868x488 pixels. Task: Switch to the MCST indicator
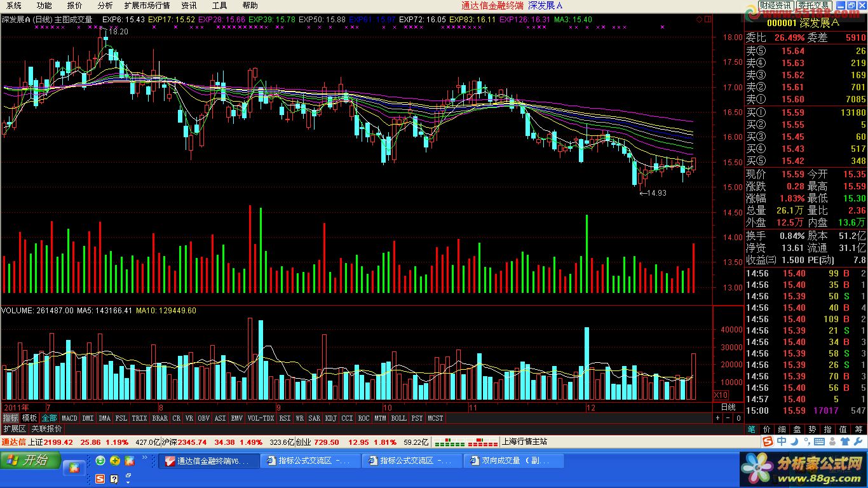435,418
